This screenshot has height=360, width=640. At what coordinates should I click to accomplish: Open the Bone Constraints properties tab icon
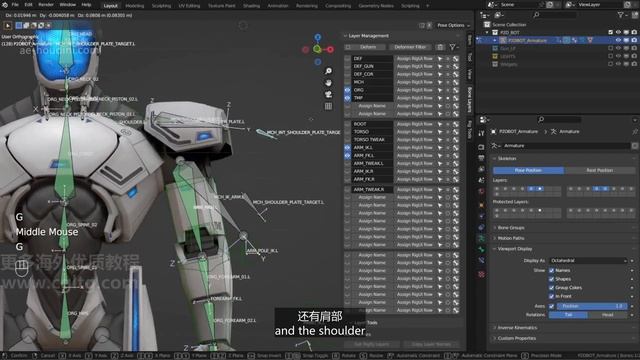481,260
